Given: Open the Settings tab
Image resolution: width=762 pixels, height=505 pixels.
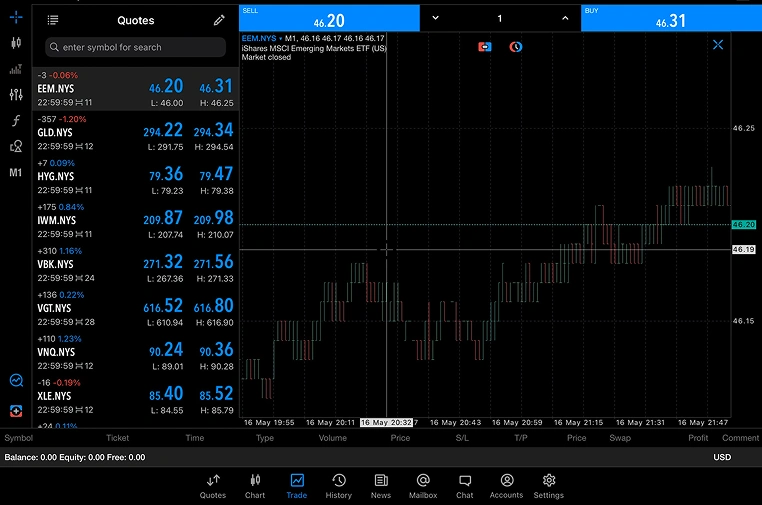Looking at the screenshot, I should click(x=549, y=487).
